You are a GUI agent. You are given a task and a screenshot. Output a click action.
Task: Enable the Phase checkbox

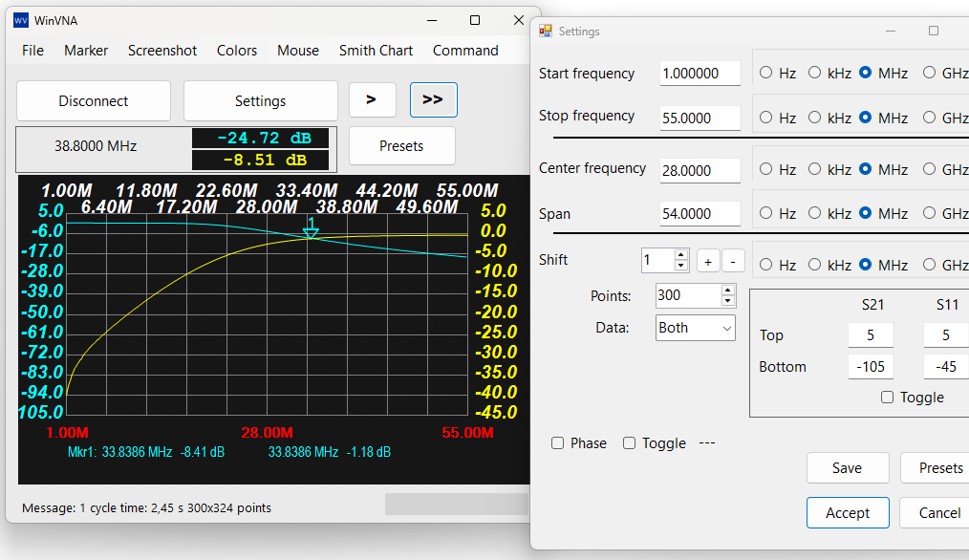tap(557, 442)
